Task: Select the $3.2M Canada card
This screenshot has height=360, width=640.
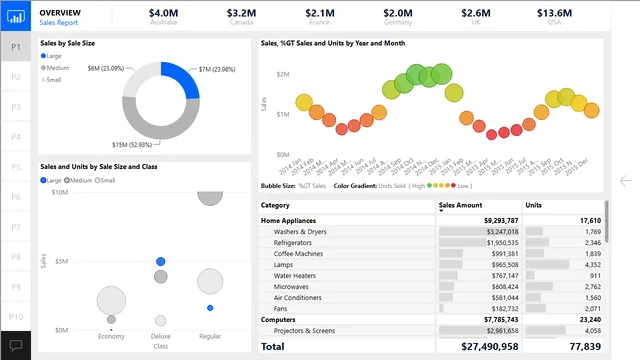Action: [x=241, y=16]
